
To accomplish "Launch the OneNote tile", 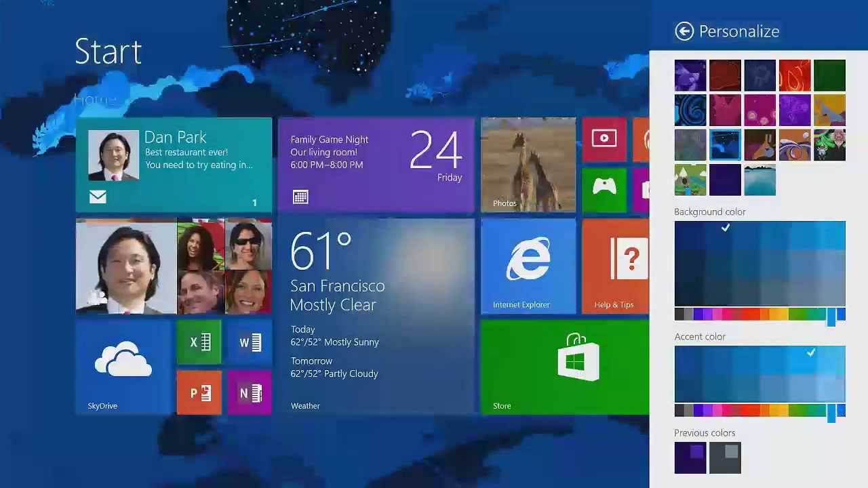I will (x=250, y=392).
